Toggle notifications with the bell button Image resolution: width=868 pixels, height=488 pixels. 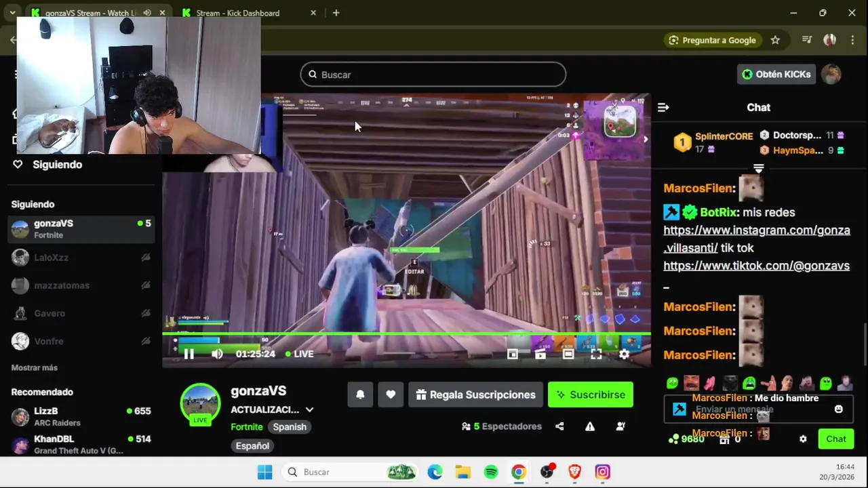pyautogui.click(x=361, y=394)
